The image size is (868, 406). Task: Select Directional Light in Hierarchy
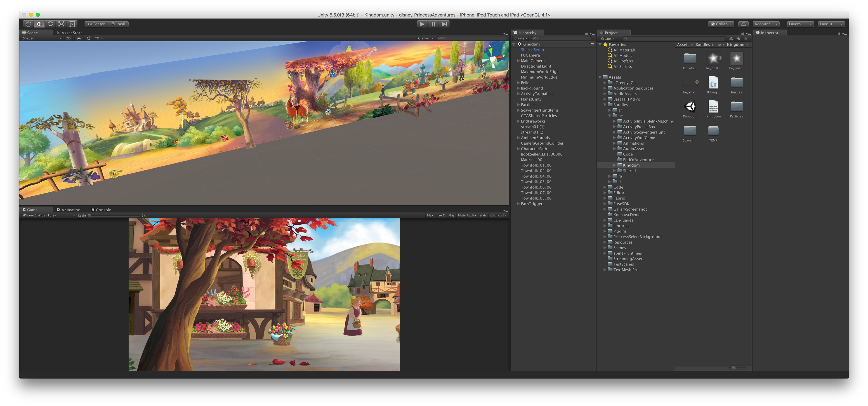pyautogui.click(x=536, y=66)
